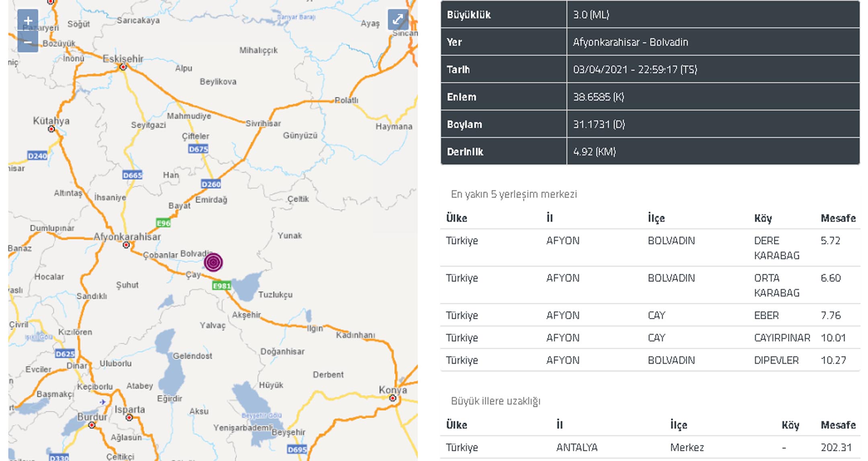Viewport: 868px width, 461px height.
Task: Click Köy column header in nearest settlements table
Action: (763, 218)
